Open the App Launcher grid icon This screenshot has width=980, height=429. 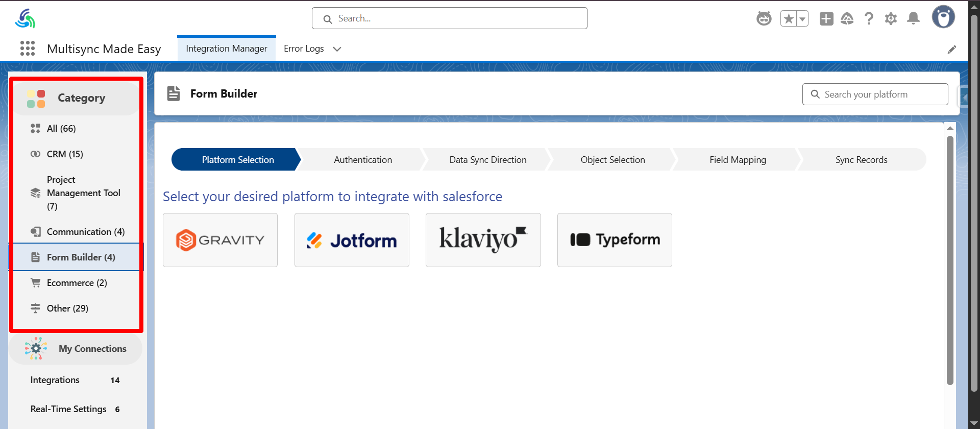[x=28, y=49]
